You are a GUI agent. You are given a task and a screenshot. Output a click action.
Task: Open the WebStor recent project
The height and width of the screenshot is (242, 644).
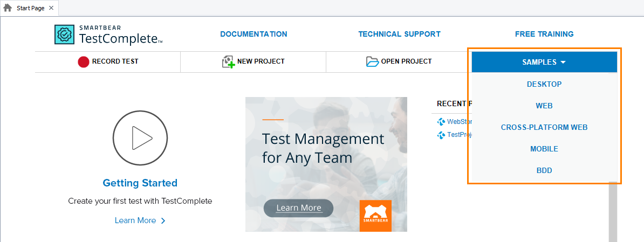pyautogui.click(x=460, y=121)
